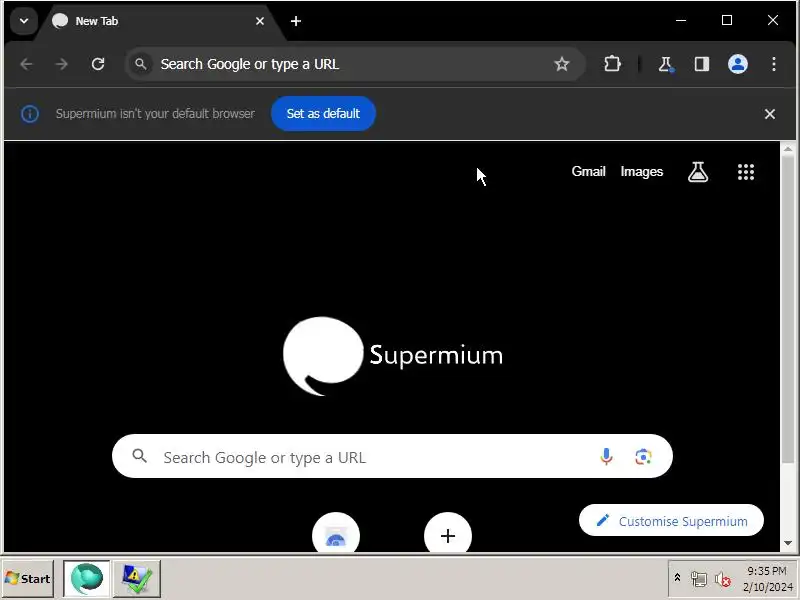Click the omnibox search magnifier icon
This screenshot has height=600, width=800.
point(140,64)
